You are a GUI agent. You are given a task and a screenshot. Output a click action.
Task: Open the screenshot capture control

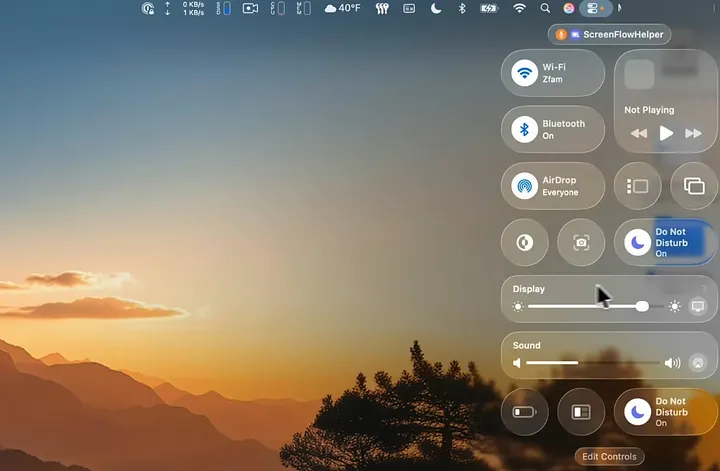[581, 242]
